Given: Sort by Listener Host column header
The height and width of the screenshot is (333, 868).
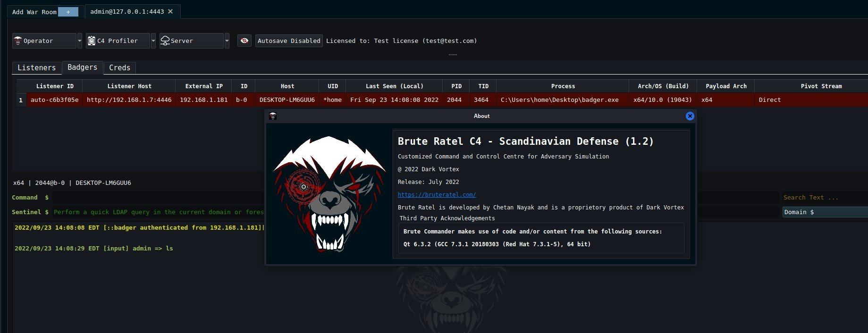Looking at the screenshot, I should [129, 86].
